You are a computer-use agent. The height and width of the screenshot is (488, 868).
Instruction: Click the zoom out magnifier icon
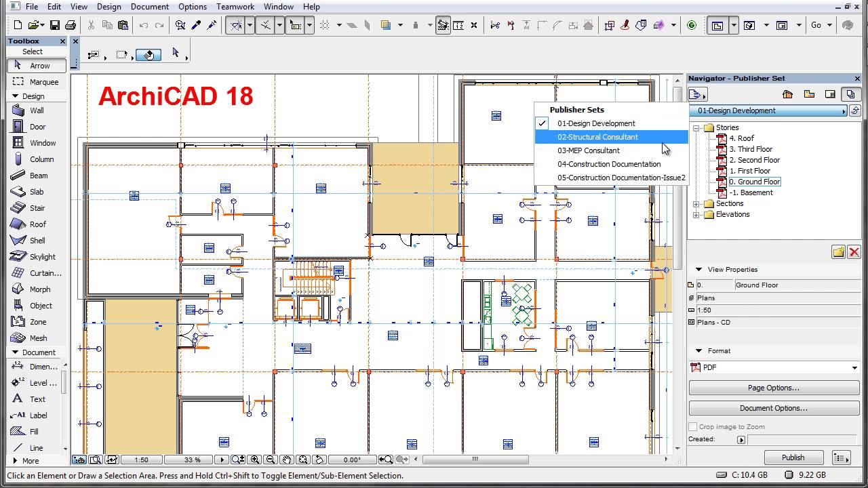pos(271,460)
